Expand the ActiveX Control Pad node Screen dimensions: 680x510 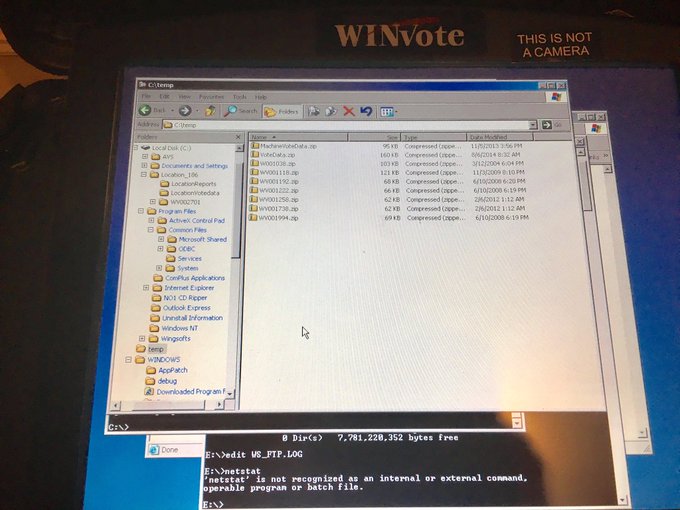pyautogui.click(x=151, y=220)
